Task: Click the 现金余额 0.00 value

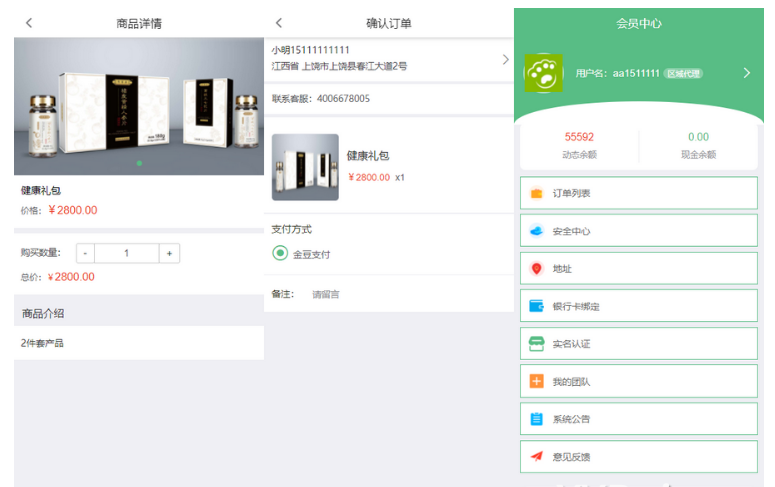Action: pos(698,137)
